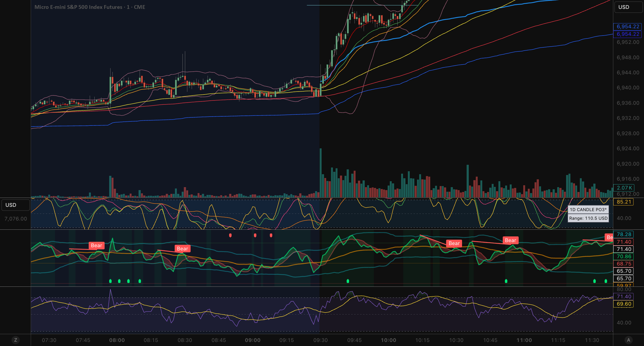The image size is (644, 346).
Task: Click the purple 71.40 RSI value label
Action: pyautogui.click(x=623, y=297)
